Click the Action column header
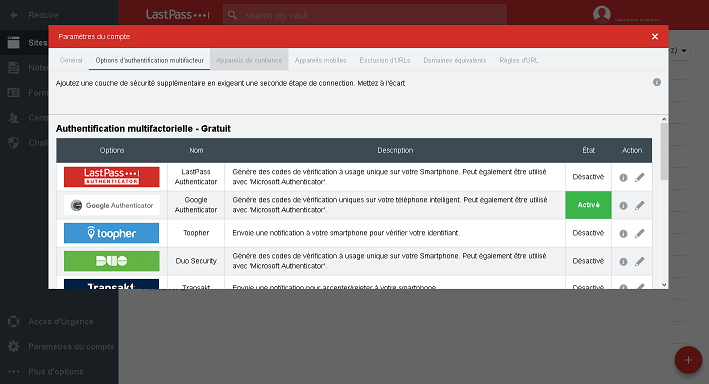The height and width of the screenshot is (384, 709). 632,150
